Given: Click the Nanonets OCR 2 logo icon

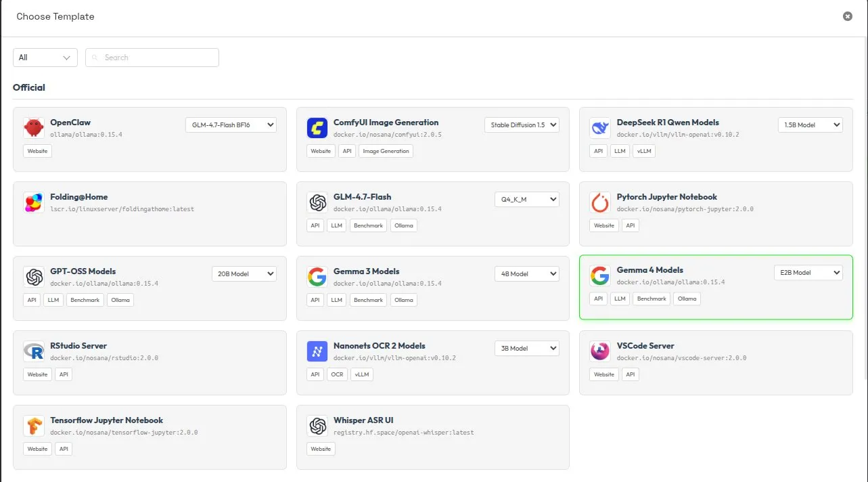Looking at the screenshot, I should [x=317, y=351].
